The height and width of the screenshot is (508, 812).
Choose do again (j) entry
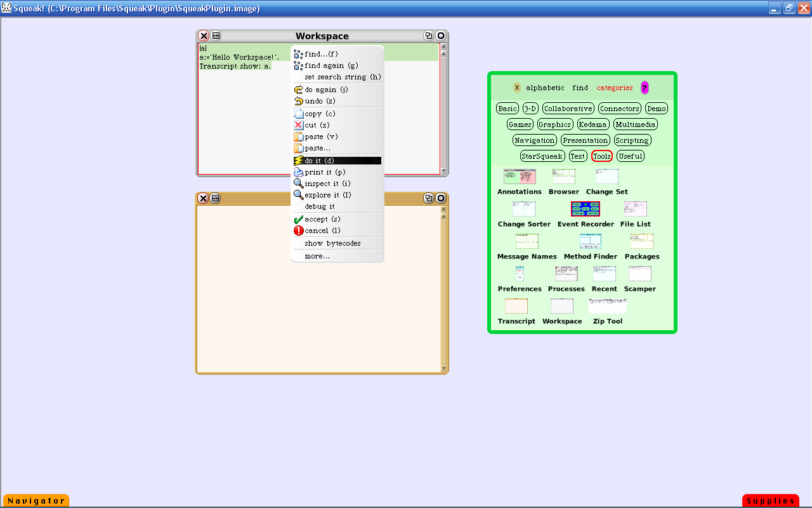click(337, 90)
